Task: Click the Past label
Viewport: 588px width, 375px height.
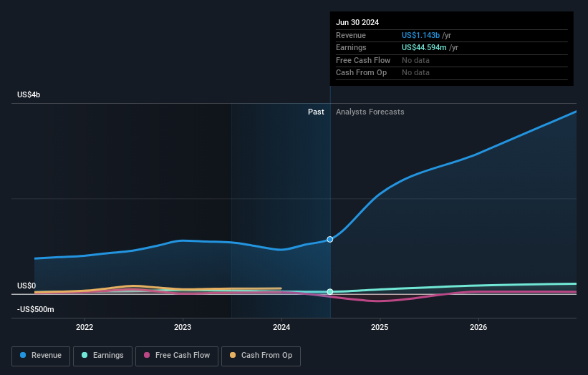Action: pos(316,112)
